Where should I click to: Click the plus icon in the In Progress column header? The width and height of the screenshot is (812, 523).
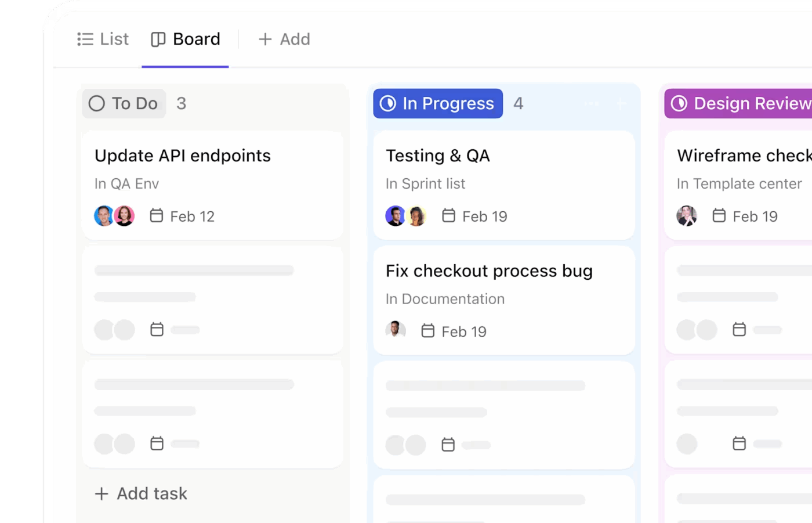point(619,103)
